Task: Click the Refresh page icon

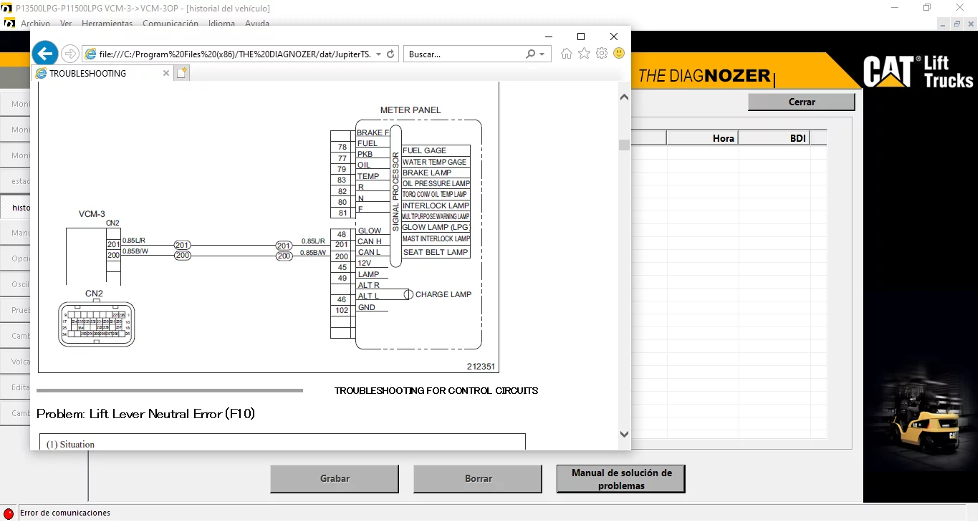Action: pyautogui.click(x=390, y=53)
